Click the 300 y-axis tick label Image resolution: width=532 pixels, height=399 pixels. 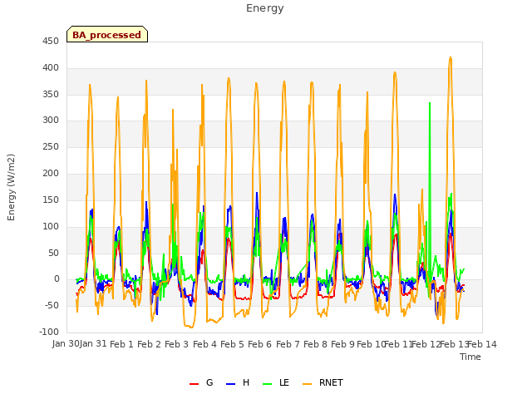point(51,120)
